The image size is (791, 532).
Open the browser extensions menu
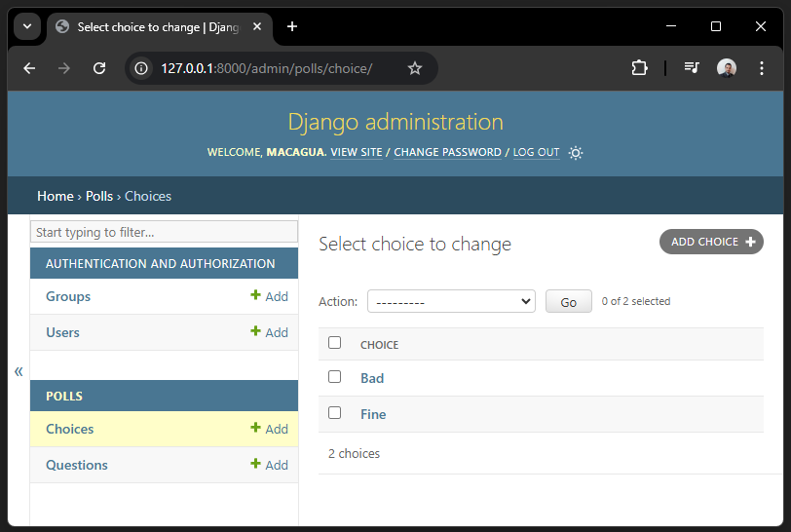640,68
